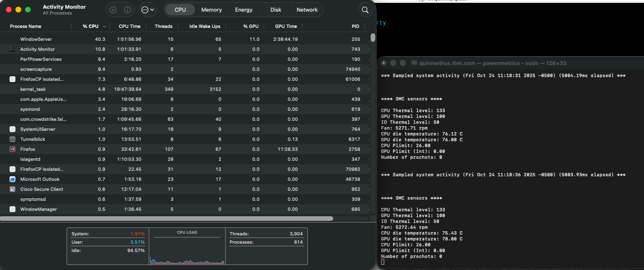The width and height of the screenshot is (644, 270).
Task: Click the vertical scrollbar of process list
Action: coord(373,37)
